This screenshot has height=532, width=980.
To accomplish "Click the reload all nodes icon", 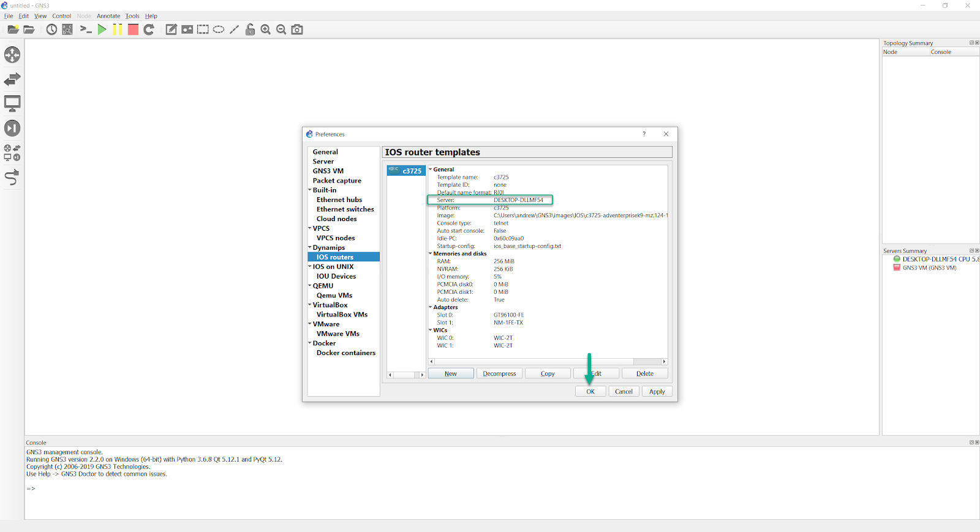I will pos(149,29).
